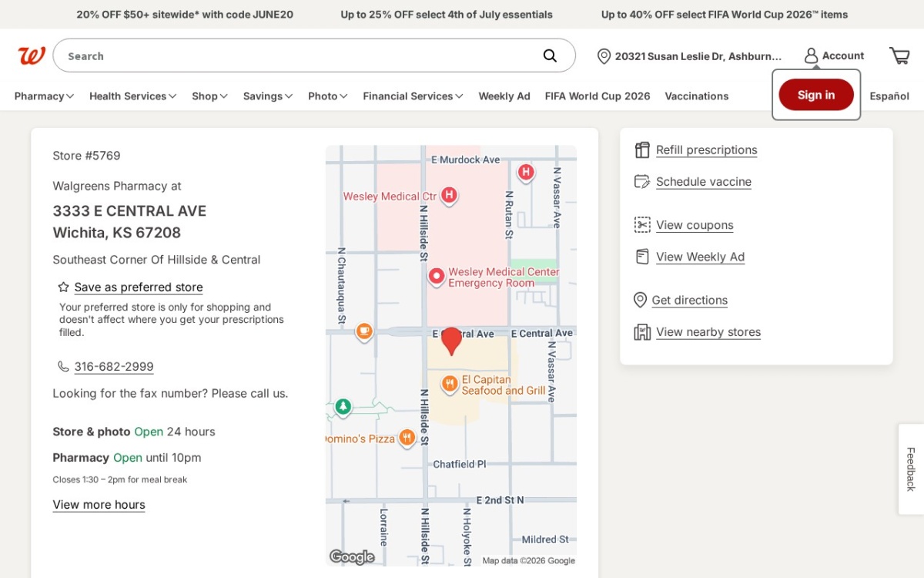Click El Capitan restaurant marker on map
The image size is (924, 578).
click(x=450, y=383)
